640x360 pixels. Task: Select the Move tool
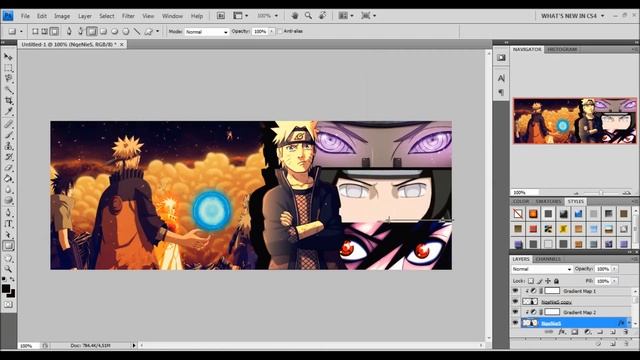point(8,56)
